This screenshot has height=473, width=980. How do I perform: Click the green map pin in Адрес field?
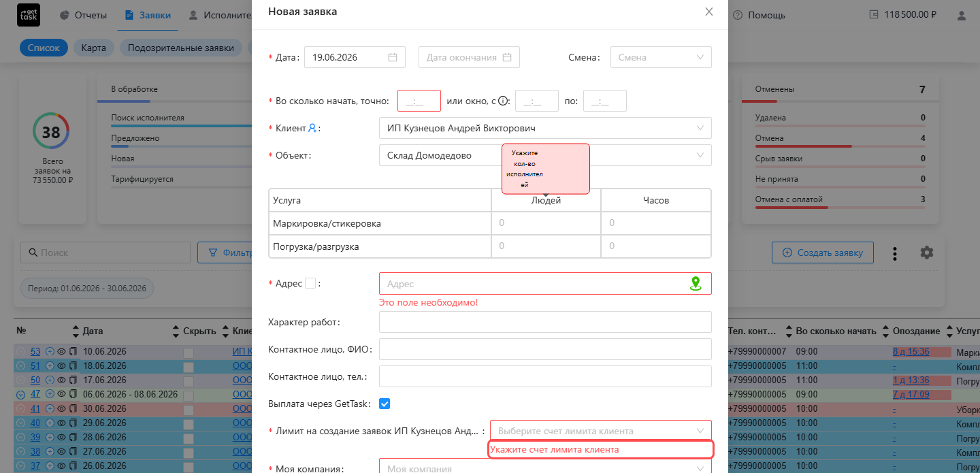point(696,284)
